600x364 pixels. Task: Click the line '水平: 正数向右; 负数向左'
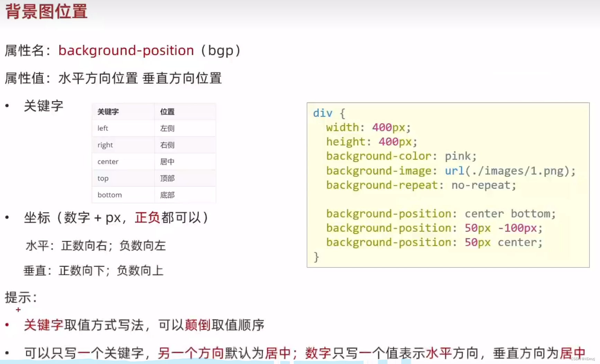point(96,246)
